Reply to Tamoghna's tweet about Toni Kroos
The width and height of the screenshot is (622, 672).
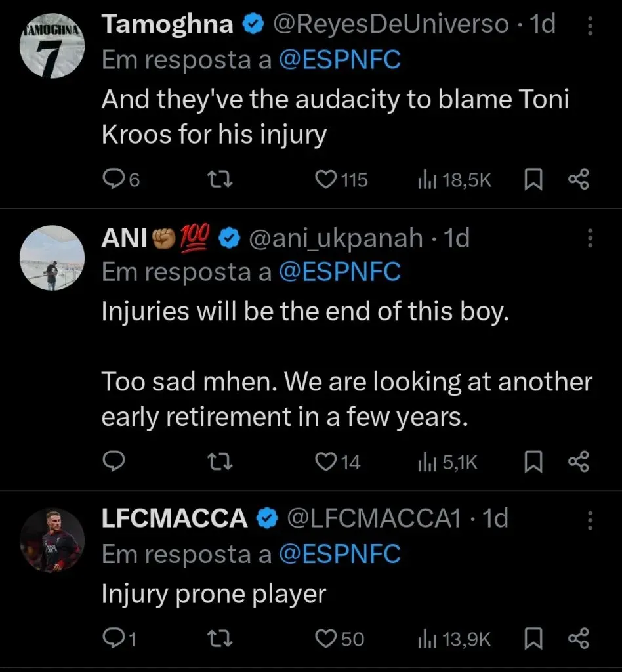[115, 179]
